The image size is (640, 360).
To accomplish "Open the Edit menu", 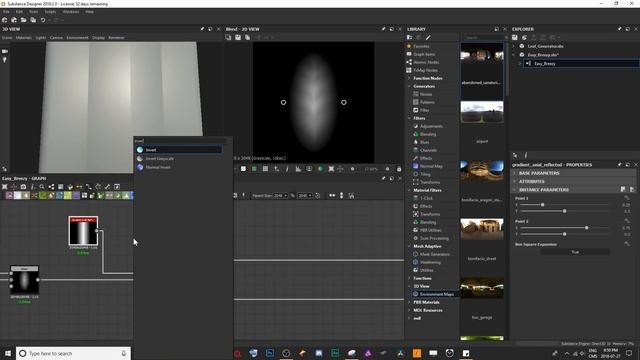I will 19,12.
